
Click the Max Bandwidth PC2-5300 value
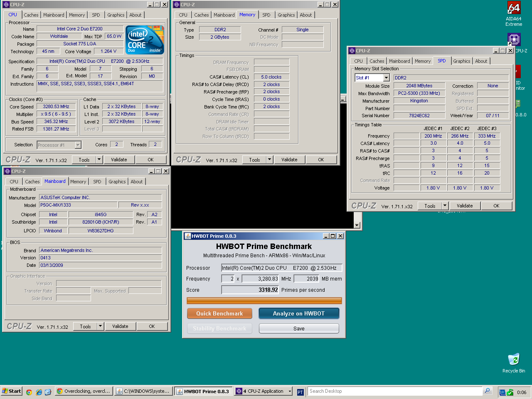click(x=419, y=93)
